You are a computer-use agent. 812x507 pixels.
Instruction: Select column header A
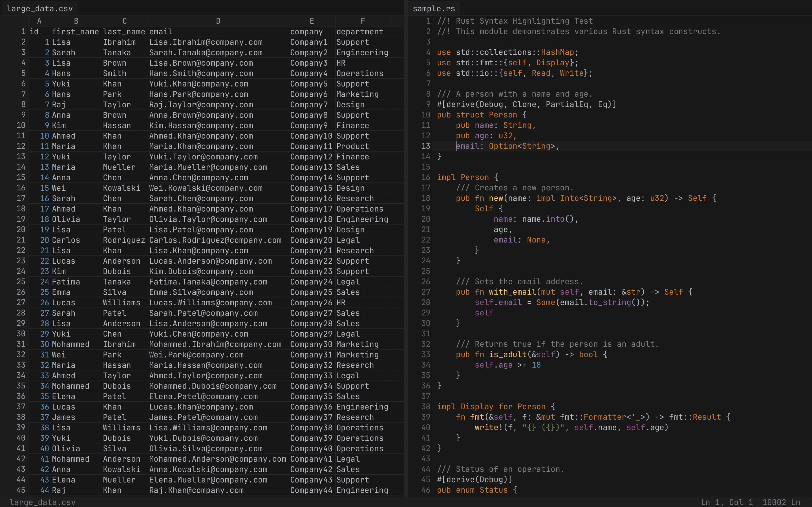click(39, 21)
